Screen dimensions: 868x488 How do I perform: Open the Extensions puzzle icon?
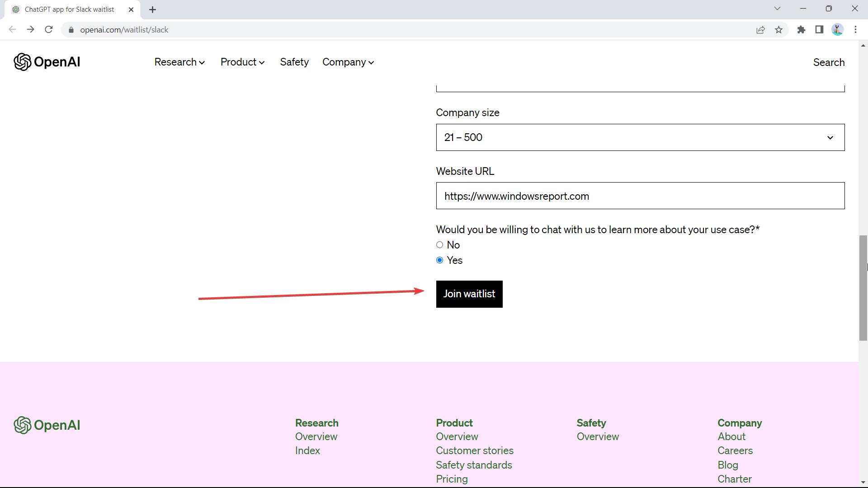(x=801, y=30)
